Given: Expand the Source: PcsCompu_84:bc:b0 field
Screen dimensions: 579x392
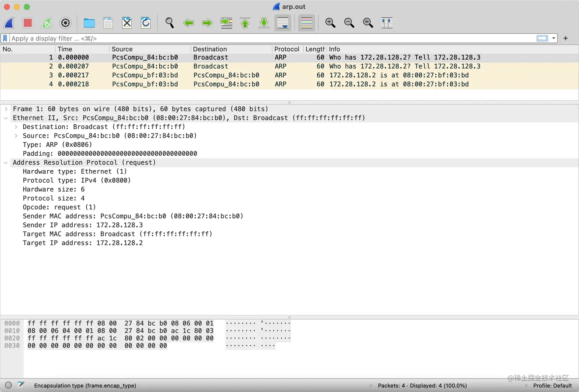Looking at the screenshot, I should pos(16,136).
